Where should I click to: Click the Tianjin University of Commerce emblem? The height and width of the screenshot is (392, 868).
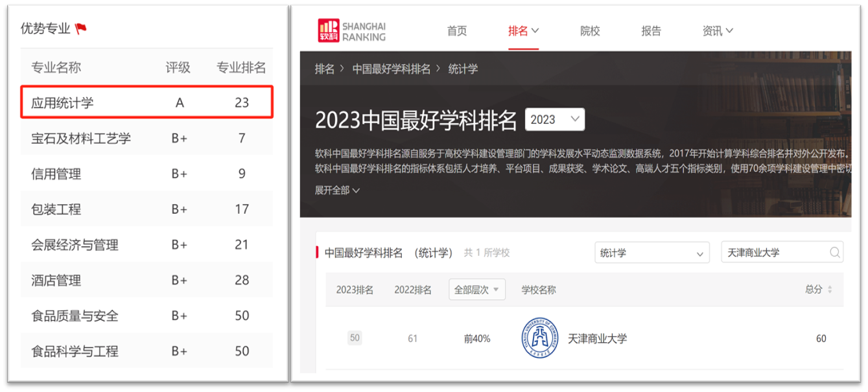click(x=539, y=338)
